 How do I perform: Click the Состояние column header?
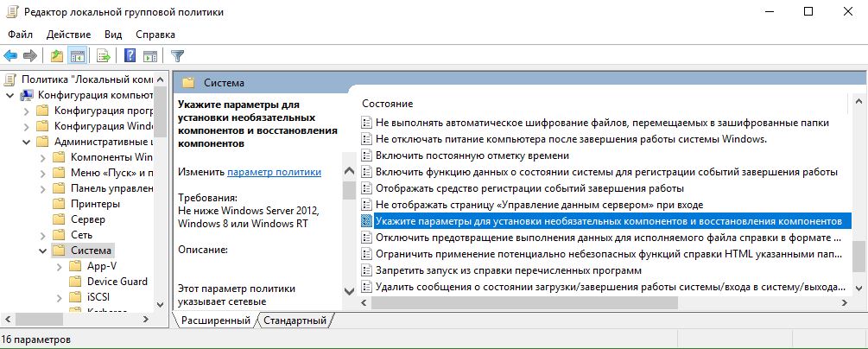point(387,104)
